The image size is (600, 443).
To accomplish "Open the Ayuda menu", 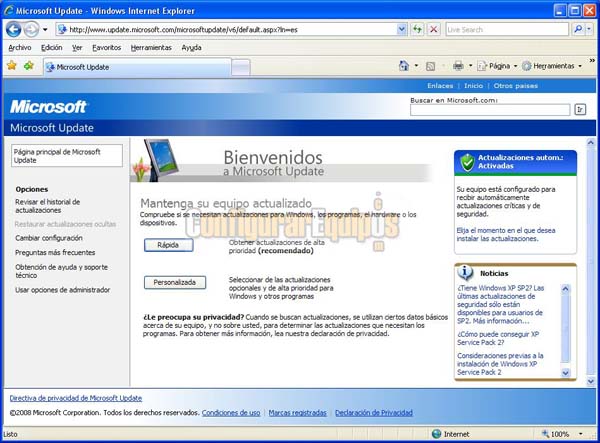I will point(191,48).
